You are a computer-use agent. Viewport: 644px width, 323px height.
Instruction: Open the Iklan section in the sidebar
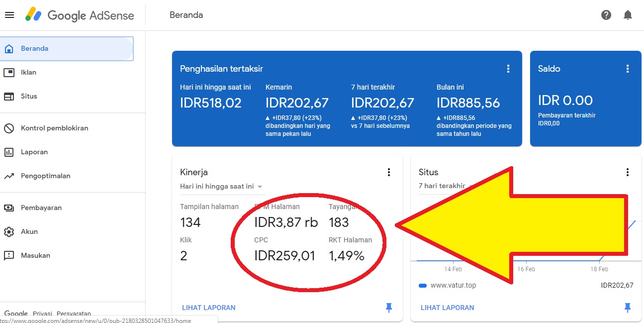(29, 72)
